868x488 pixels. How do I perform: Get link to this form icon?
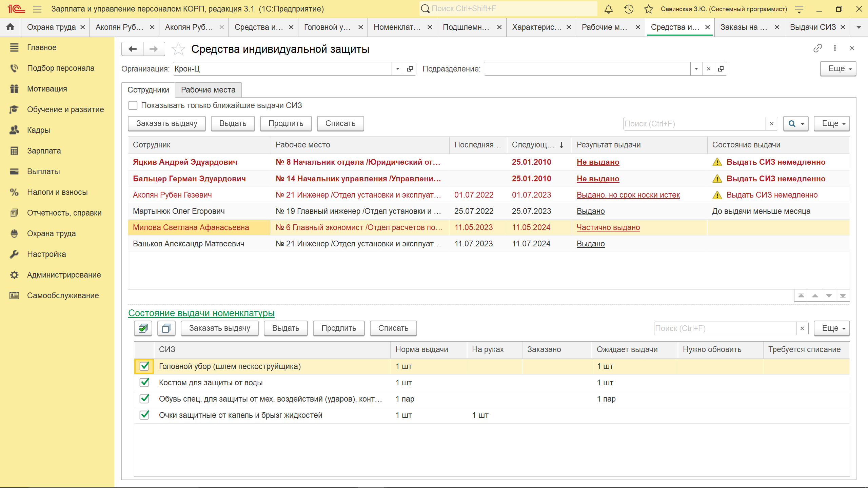pyautogui.click(x=817, y=48)
